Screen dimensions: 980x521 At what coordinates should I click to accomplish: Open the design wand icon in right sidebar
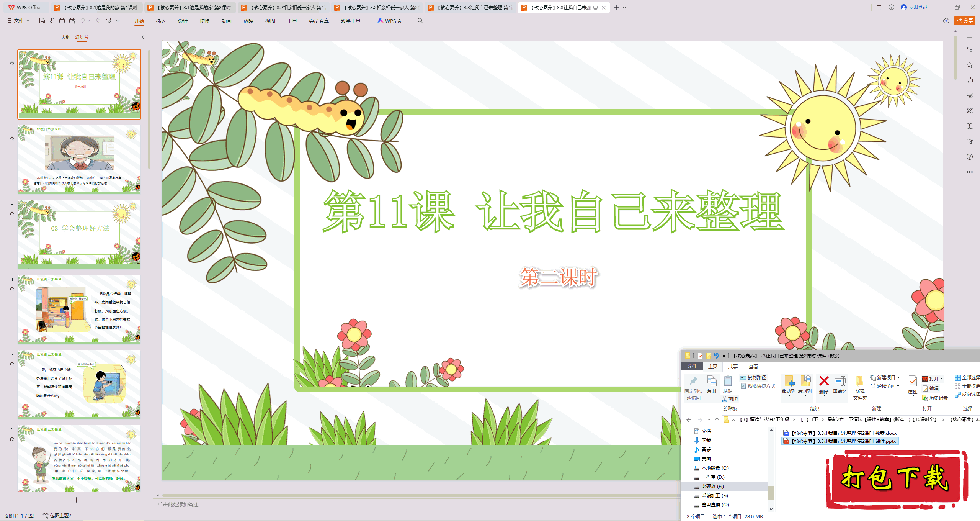tap(970, 111)
